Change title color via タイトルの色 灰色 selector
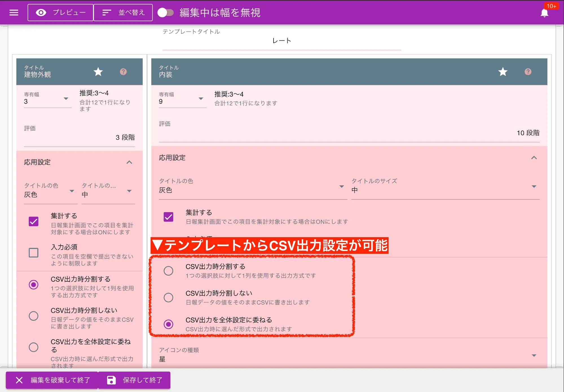 (x=342, y=186)
